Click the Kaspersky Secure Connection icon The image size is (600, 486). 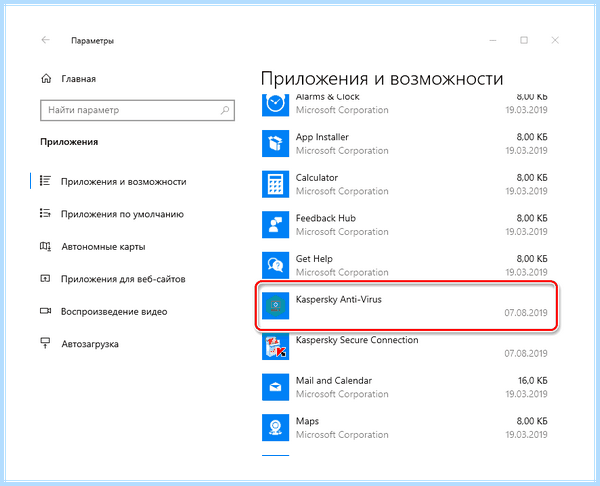pyautogui.click(x=275, y=346)
